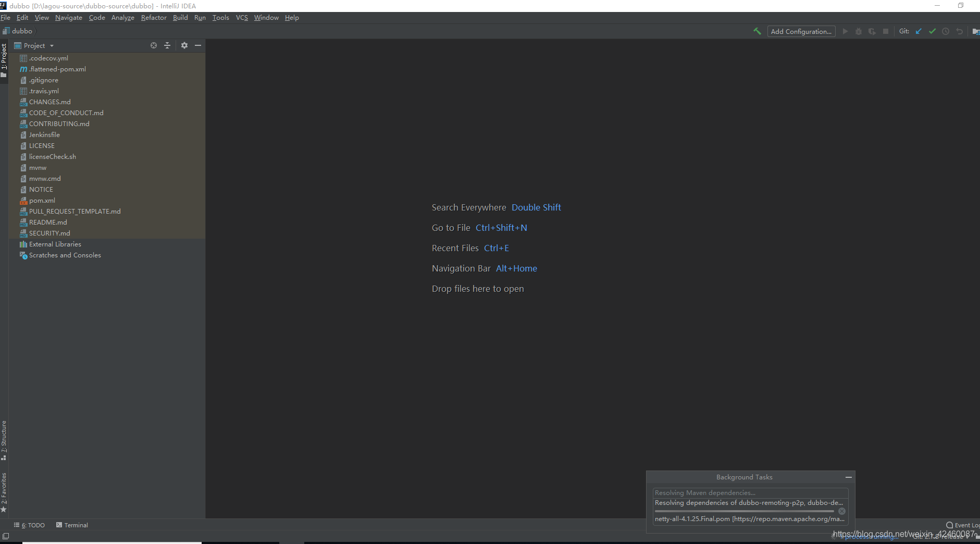Screen dimensions: 980x544
Task: Open Project panel settings gear
Action: pos(184,45)
